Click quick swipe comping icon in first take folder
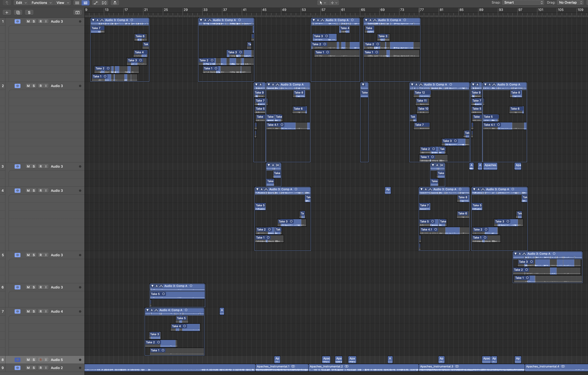 (x=102, y=20)
